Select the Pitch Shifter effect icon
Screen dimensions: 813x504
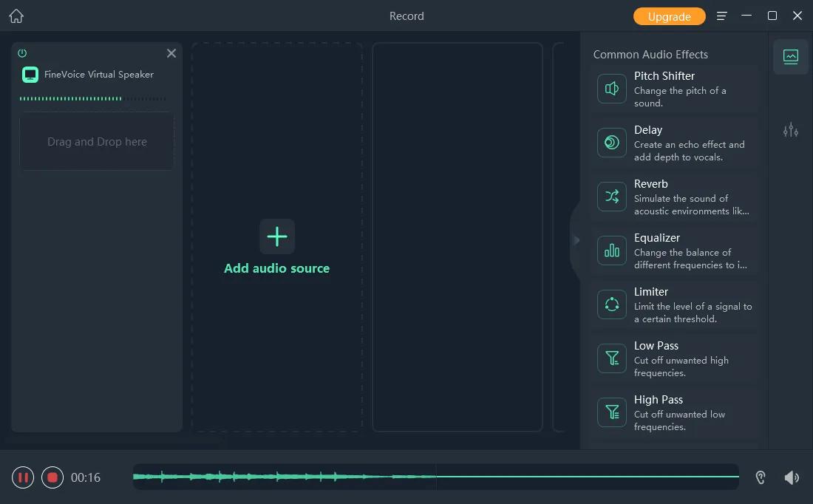[x=612, y=89]
